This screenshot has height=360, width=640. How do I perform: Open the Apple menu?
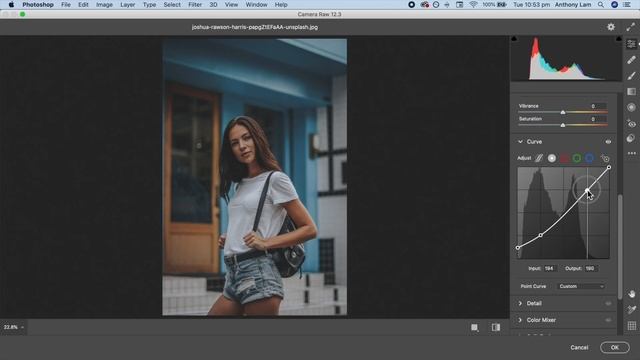[x=11, y=5]
